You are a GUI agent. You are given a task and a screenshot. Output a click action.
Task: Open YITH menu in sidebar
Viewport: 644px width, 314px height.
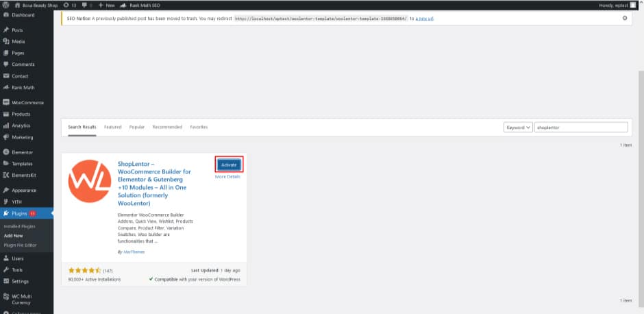[18, 202]
